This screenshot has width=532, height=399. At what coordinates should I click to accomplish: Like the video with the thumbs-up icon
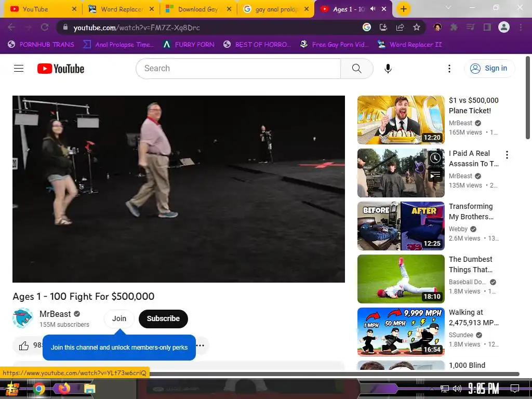(24, 345)
